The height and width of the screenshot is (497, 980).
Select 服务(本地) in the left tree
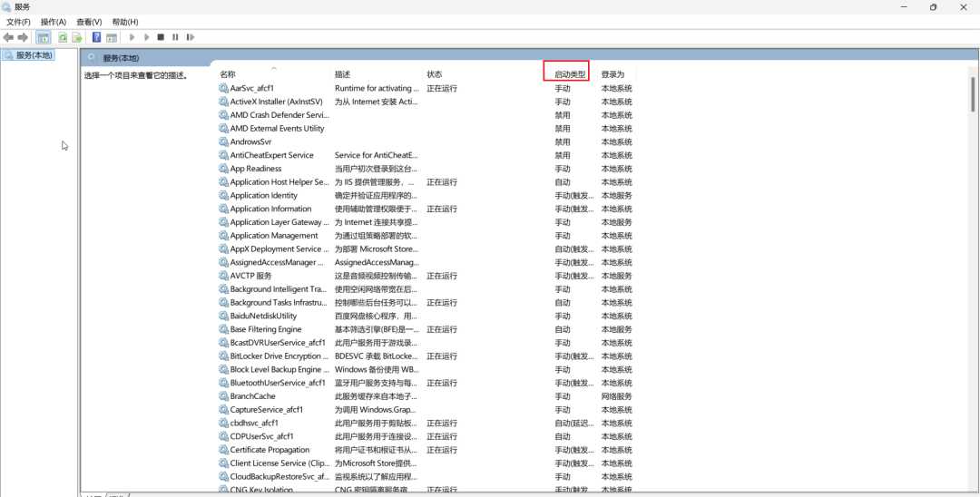34,55
